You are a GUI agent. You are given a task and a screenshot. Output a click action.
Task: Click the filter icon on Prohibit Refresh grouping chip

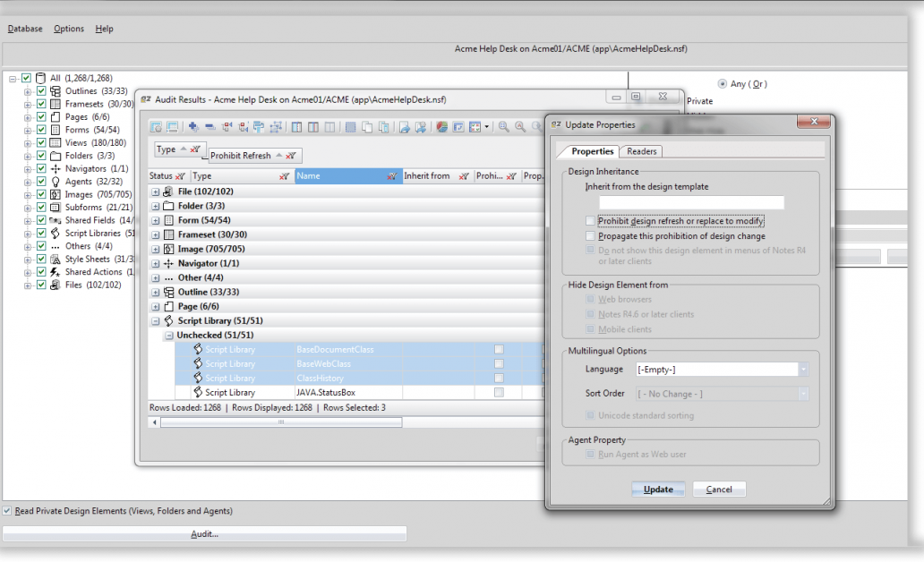[x=290, y=156]
